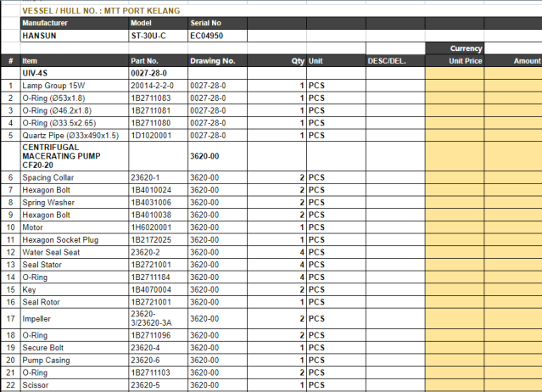
Task: Click the ST-30U-C model cell
Action: click(x=157, y=36)
